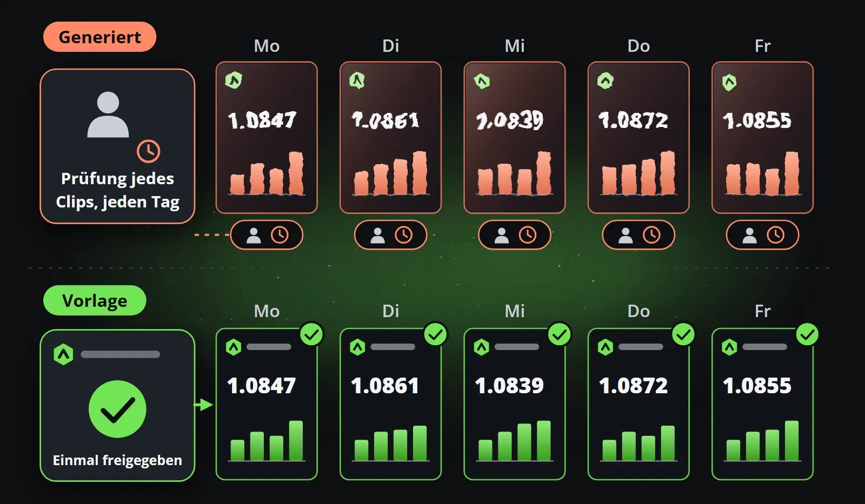Click the logo icon on Generiert Di card
Screen dimensions: 865x504
coord(357,80)
